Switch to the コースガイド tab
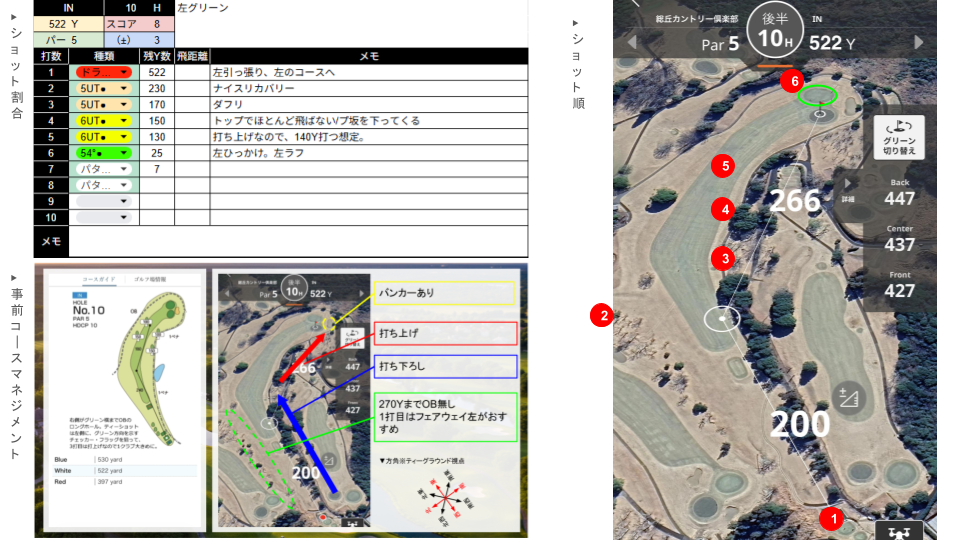Image resolution: width=960 pixels, height=540 pixels. [x=100, y=279]
